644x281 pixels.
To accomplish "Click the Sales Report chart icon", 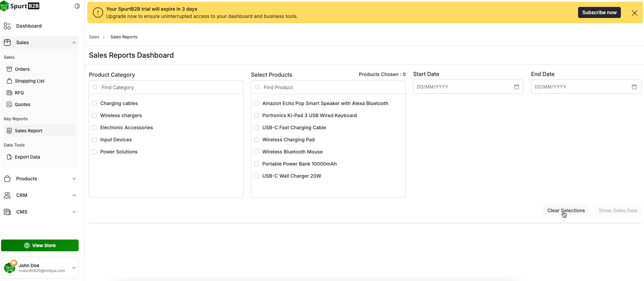I will 9,131.
